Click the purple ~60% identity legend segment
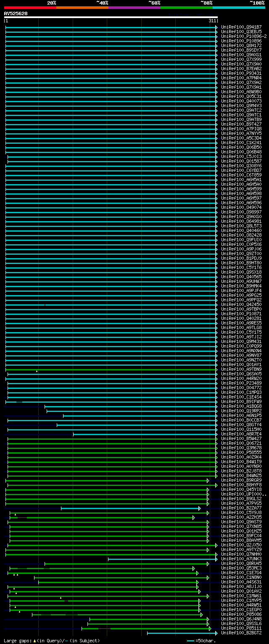Image resolution: width=269 pixels, height=644 pixels. point(134,8)
